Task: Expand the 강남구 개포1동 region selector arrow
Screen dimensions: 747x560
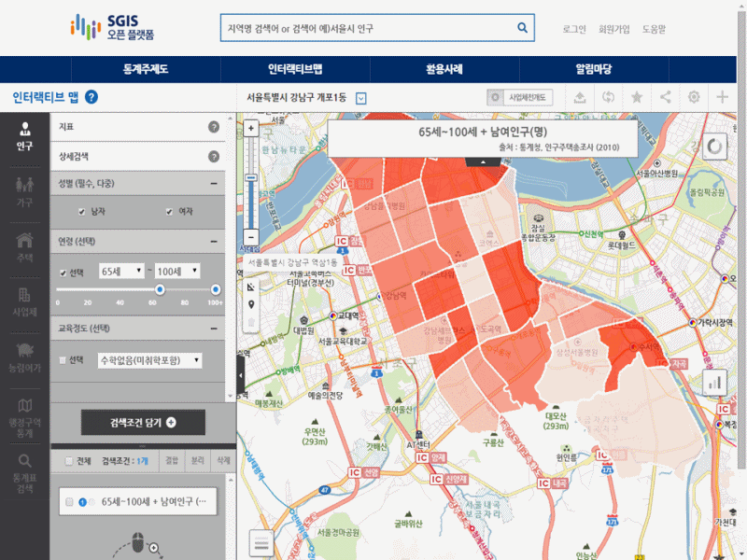Action: [x=360, y=98]
